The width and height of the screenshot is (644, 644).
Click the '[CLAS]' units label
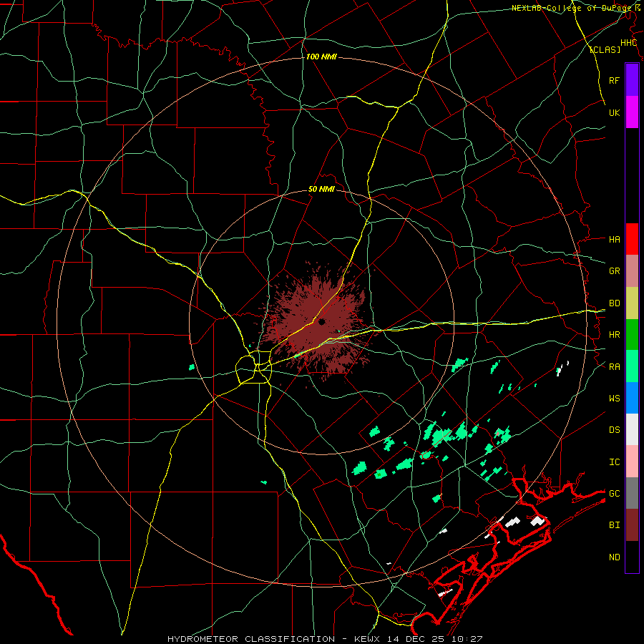(x=605, y=49)
